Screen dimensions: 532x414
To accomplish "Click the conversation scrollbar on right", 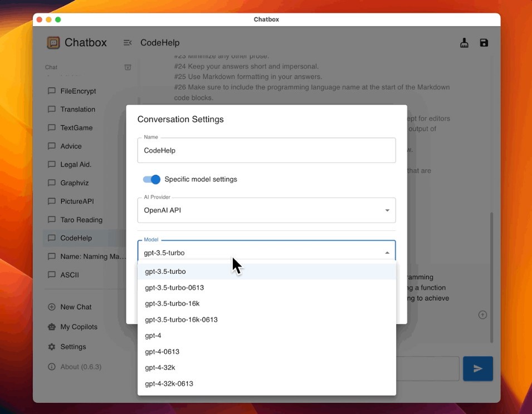I will click(491, 278).
